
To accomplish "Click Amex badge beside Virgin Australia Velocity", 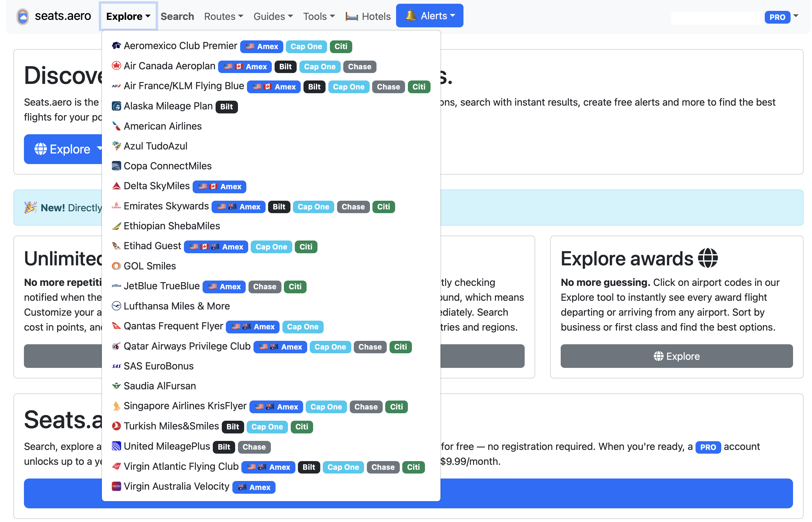I will click(x=254, y=487).
